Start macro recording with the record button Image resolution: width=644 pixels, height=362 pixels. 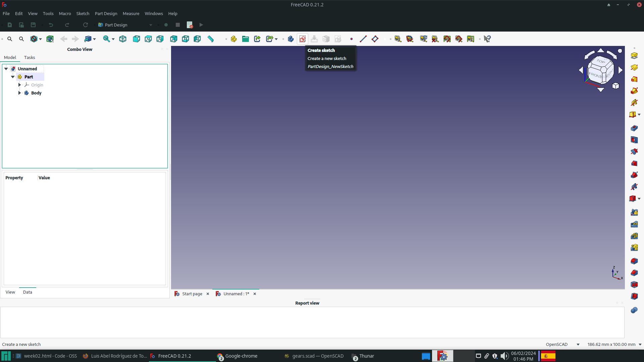coord(166,25)
